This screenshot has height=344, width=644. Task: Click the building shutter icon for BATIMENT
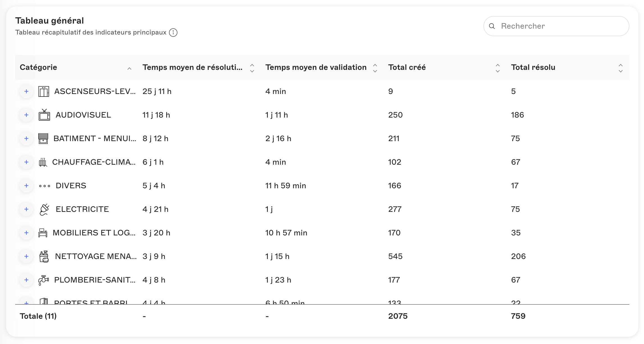click(x=43, y=138)
